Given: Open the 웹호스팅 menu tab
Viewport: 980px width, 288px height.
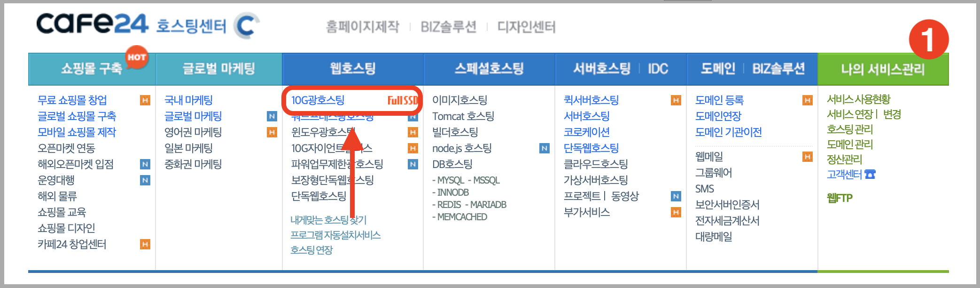Looking at the screenshot, I should pyautogui.click(x=353, y=69).
